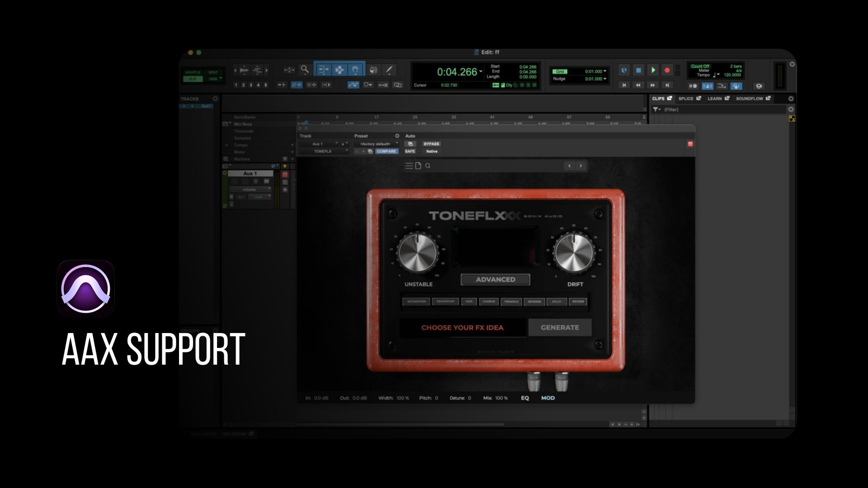Arm recording with the Record button
The height and width of the screenshot is (488, 868).
tap(667, 70)
